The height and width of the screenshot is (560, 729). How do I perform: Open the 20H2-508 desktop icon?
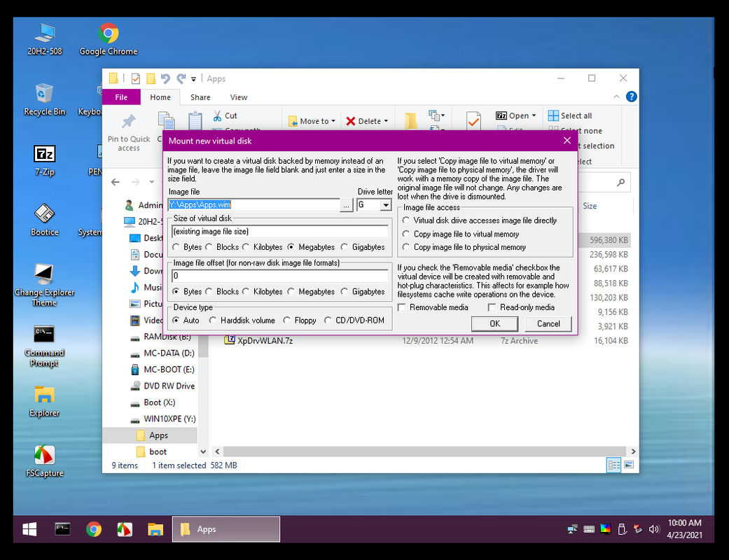tap(45, 39)
